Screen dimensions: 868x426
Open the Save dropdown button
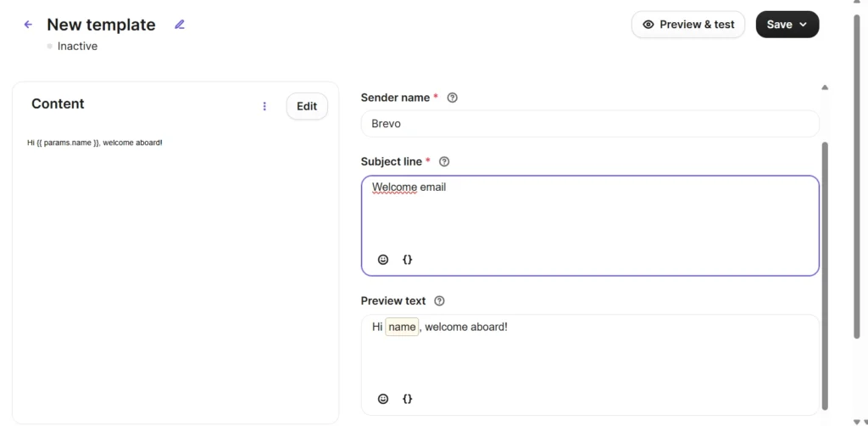click(787, 25)
